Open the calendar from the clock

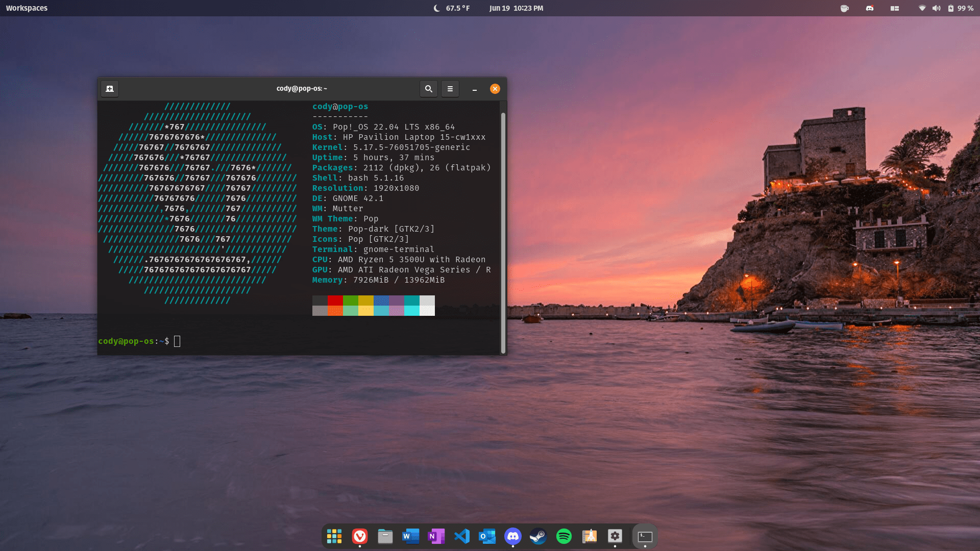(517, 8)
